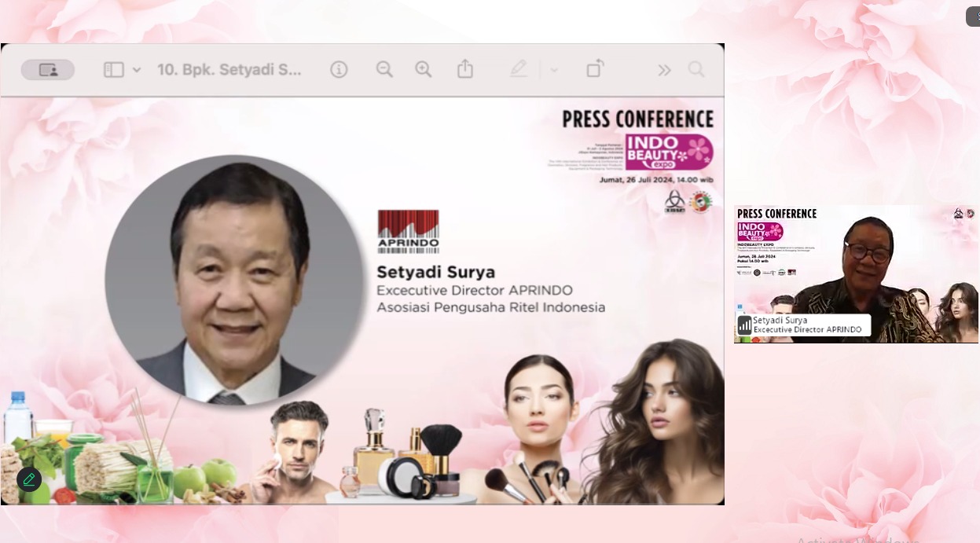
Task: Click the 'Setyadi Surya' name label on the video thumbnail
Action: (780, 321)
